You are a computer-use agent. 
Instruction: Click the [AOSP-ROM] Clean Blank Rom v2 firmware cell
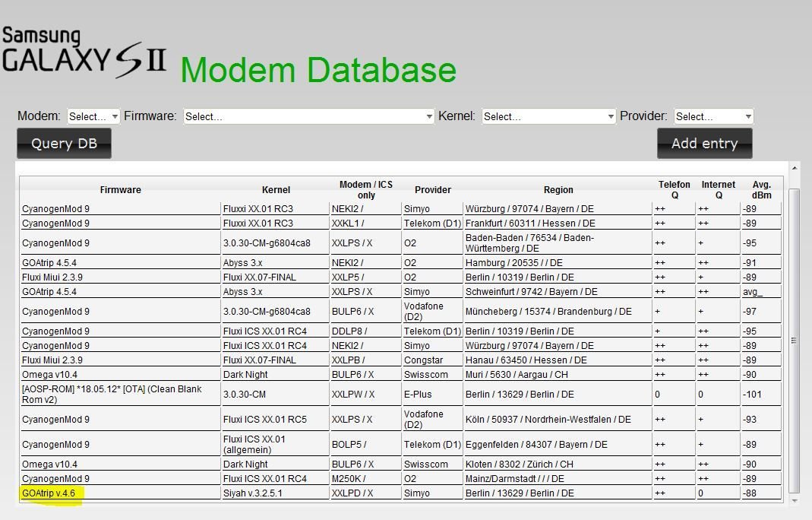click(120, 394)
